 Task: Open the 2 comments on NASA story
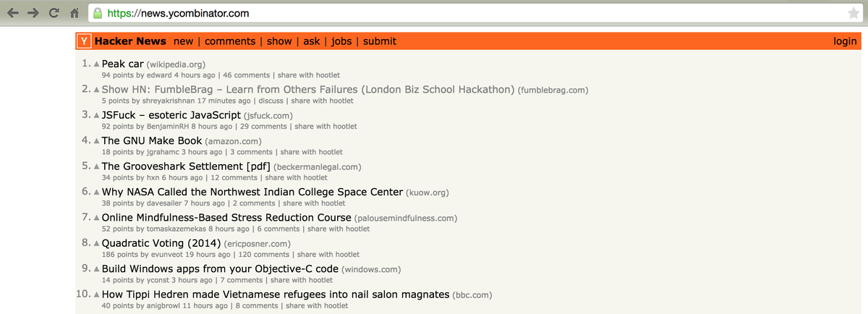coord(253,203)
